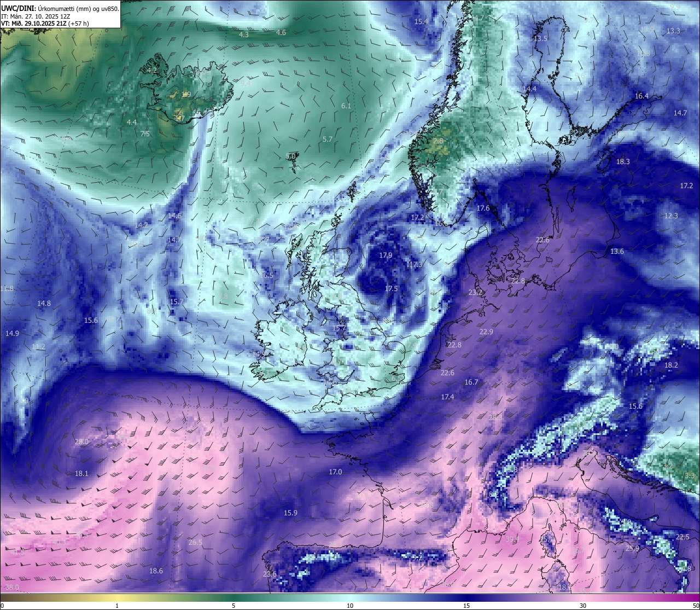Click the map value '13.3'
This screenshot has height=610, width=700.
[x=673, y=31]
